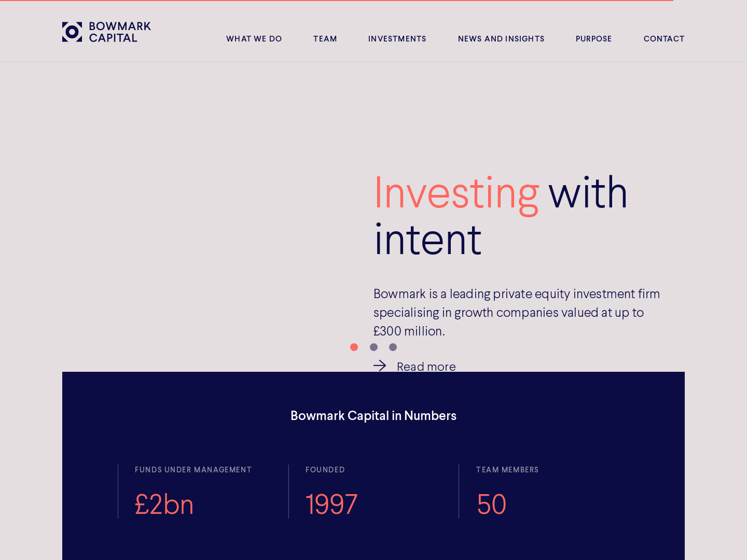Open the TEAM navigation item

point(325,38)
